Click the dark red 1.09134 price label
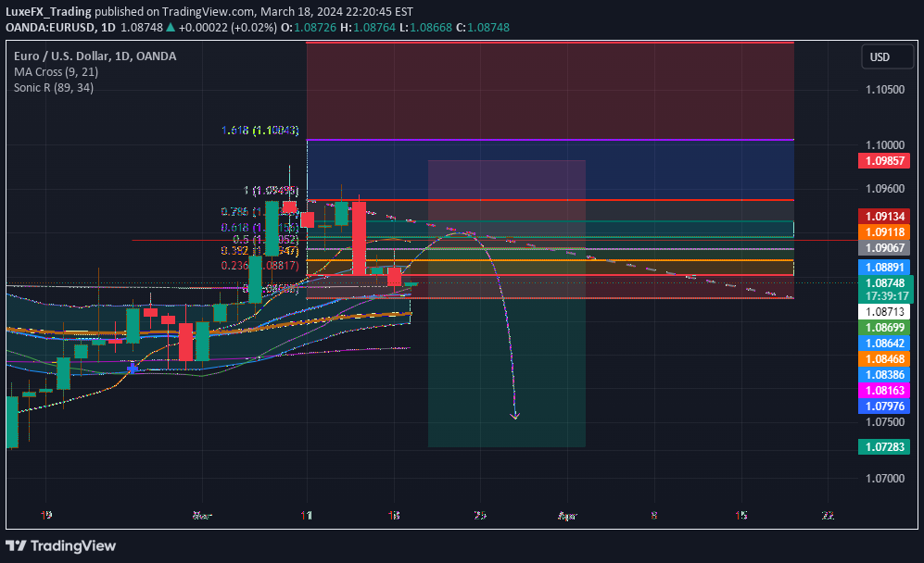The width and height of the screenshot is (924, 563). click(x=884, y=216)
